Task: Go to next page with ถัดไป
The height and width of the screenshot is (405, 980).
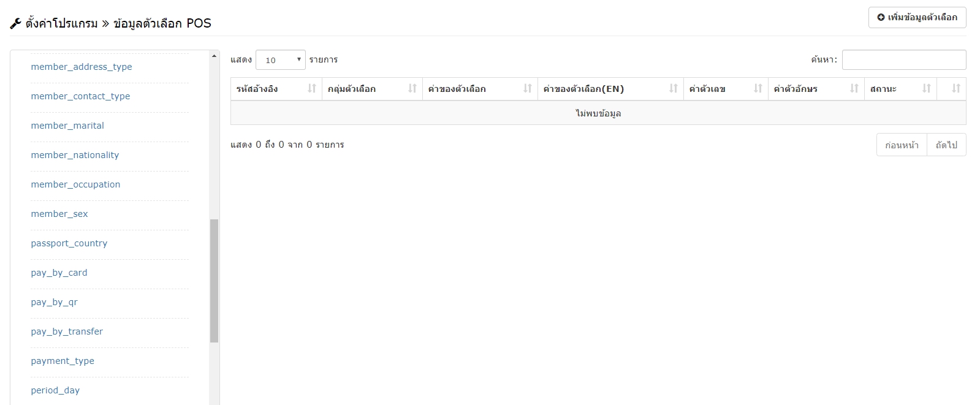Action: click(x=946, y=145)
